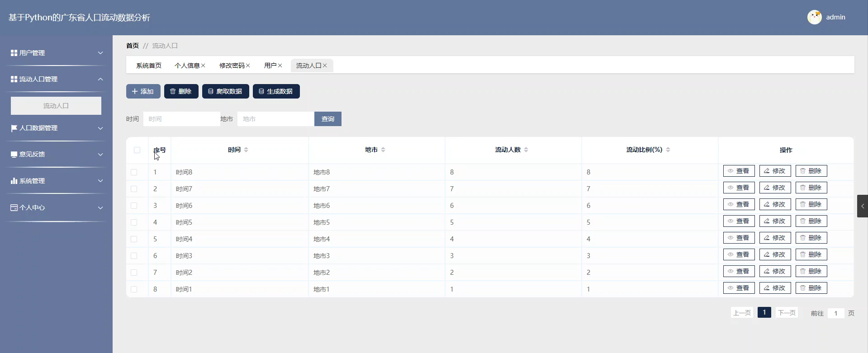Click the admin username label
This screenshot has height=353, width=868.
click(835, 17)
